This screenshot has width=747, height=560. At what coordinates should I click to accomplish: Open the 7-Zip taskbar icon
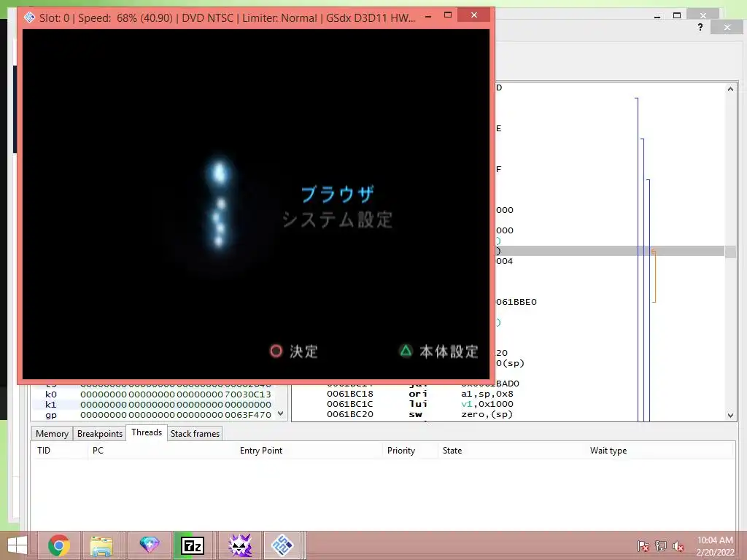pyautogui.click(x=193, y=545)
